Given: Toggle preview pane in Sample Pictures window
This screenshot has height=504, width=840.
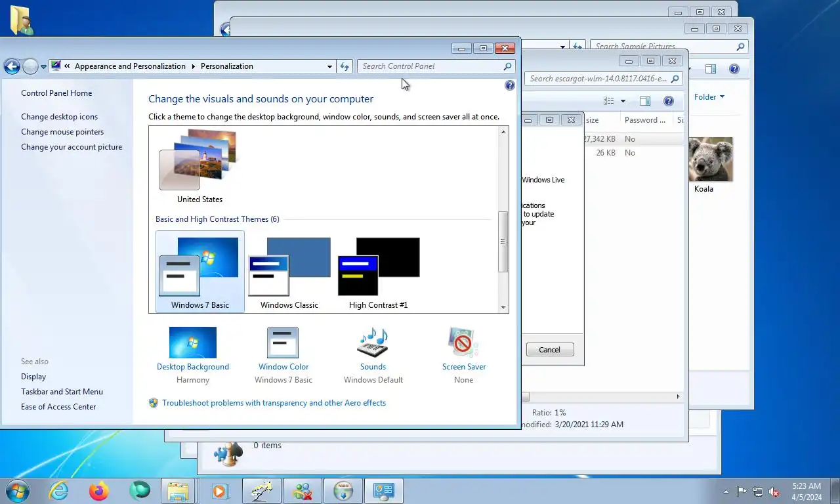Looking at the screenshot, I should coord(710,69).
